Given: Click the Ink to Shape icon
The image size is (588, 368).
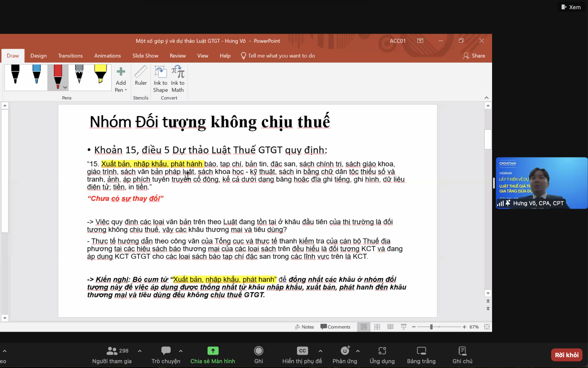Looking at the screenshot, I should click(160, 79).
